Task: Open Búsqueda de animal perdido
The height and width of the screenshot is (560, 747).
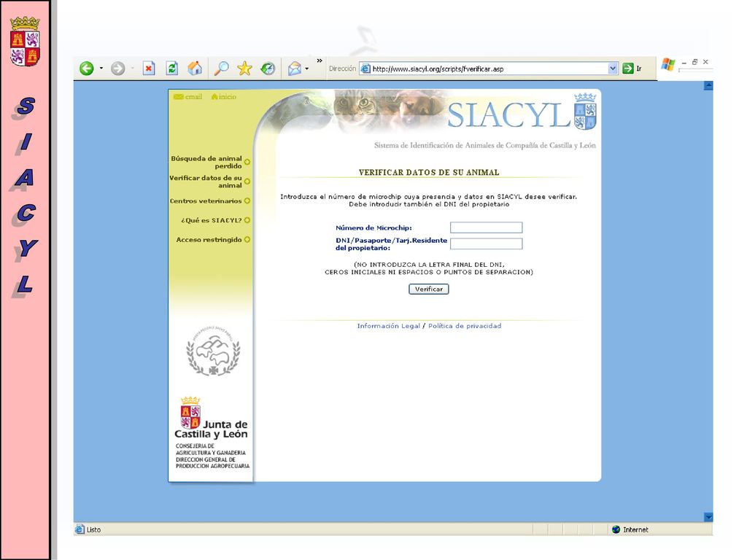Action: coord(210,163)
